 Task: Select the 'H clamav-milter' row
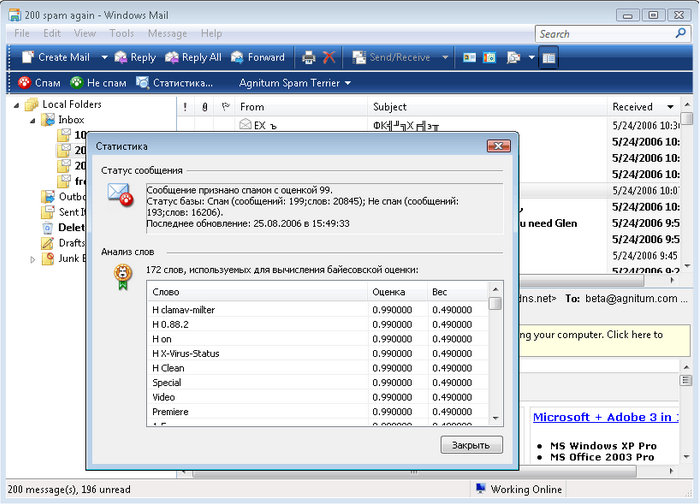pyautogui.click(x=318, y=310)
